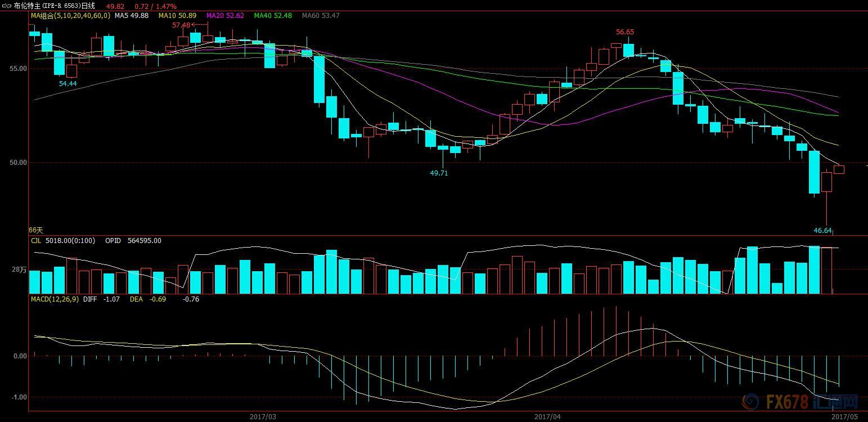Screen dimensions: 868x422
Task: Select the gray MA60 53.47 legend label
Action: click(321, 16)
